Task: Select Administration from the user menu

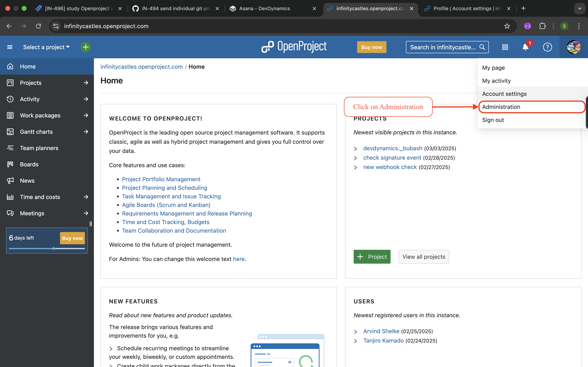Action: coord(501,107)
